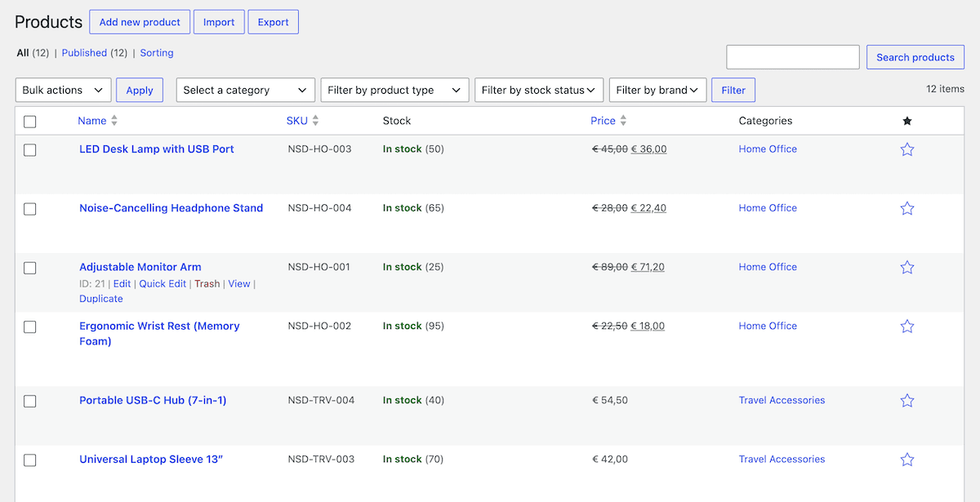Click Quick Edit for Adjustable Monitor Arm
The image size is (980, 502).
pos(163,284)
